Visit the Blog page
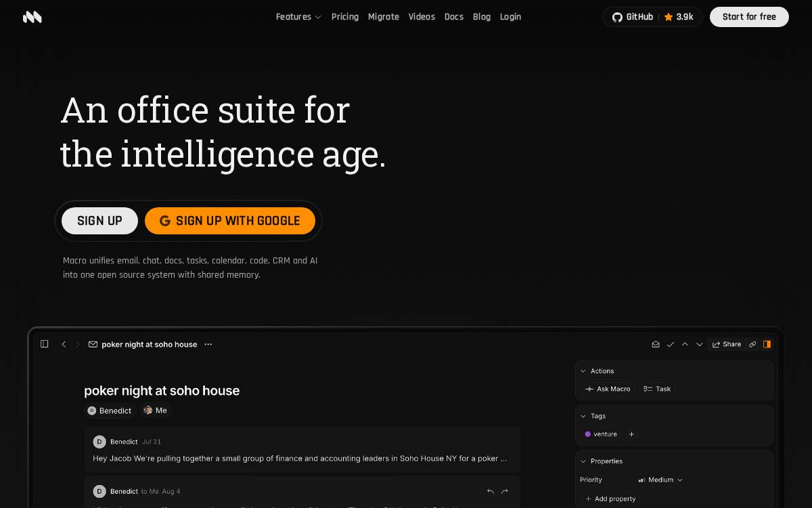Image resolution: width=812 pixels, height=508 pixels. pyautogui.click(x=482, y=17)
